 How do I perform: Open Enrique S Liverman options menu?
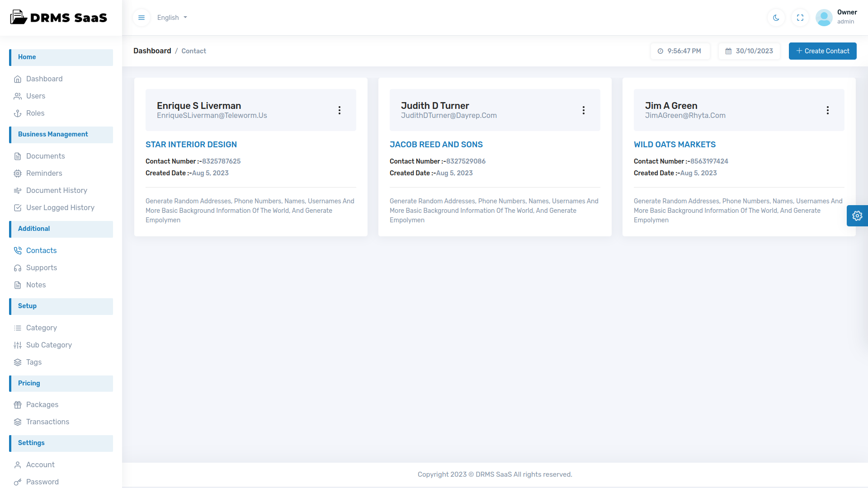point(339,110)
